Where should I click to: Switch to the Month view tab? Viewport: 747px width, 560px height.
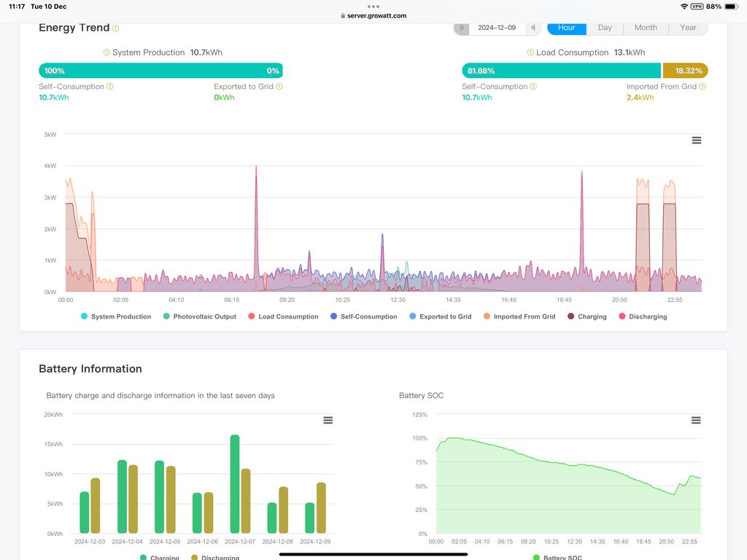645,28
